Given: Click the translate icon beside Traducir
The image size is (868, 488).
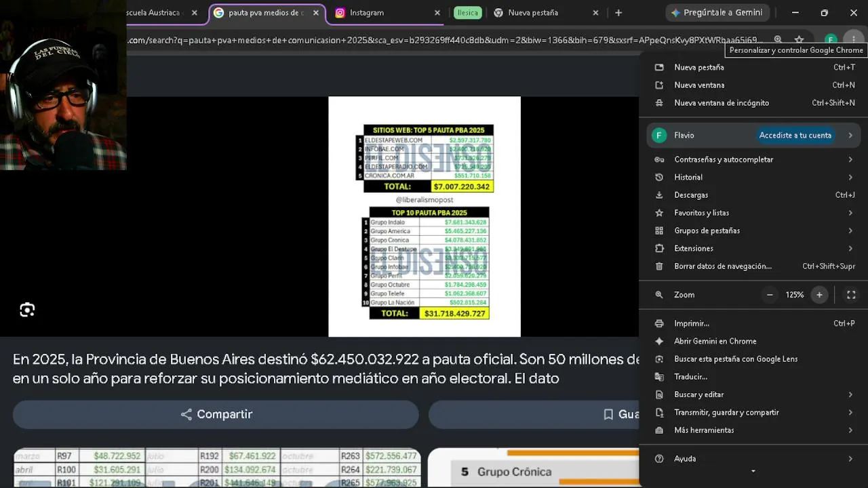Looking at the screenshot, I should 659,377.
